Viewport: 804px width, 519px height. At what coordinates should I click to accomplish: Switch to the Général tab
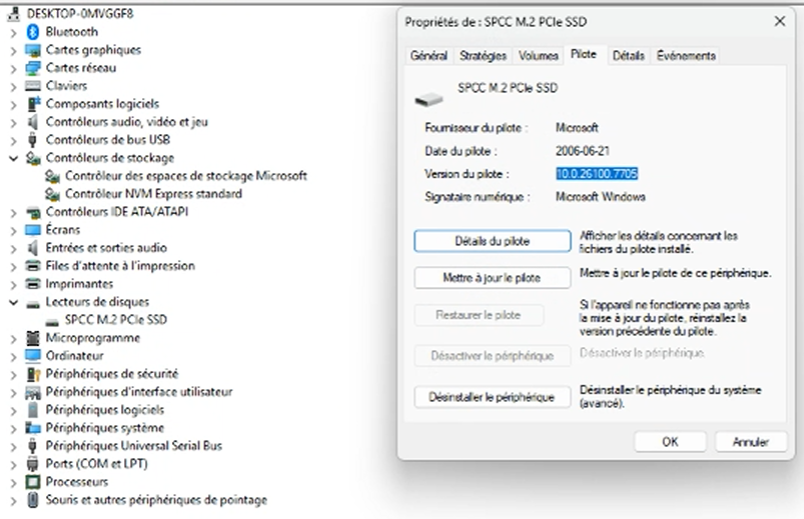tap(429, 56)
